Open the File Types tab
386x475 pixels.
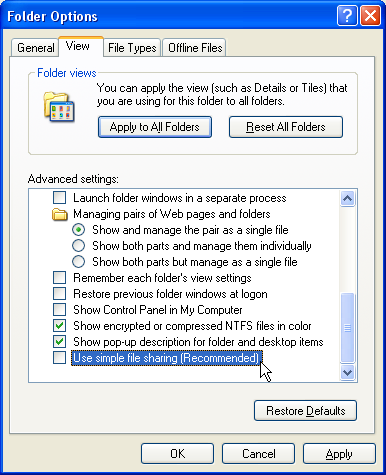132,48
